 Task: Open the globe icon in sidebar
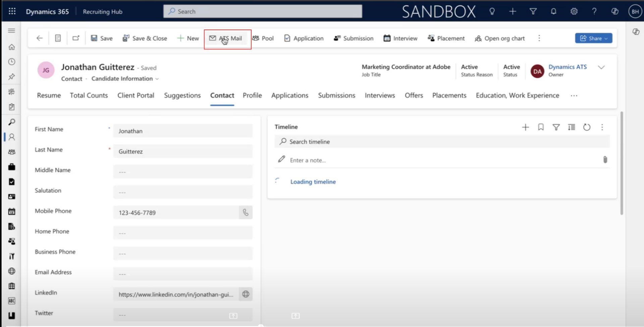11,271
